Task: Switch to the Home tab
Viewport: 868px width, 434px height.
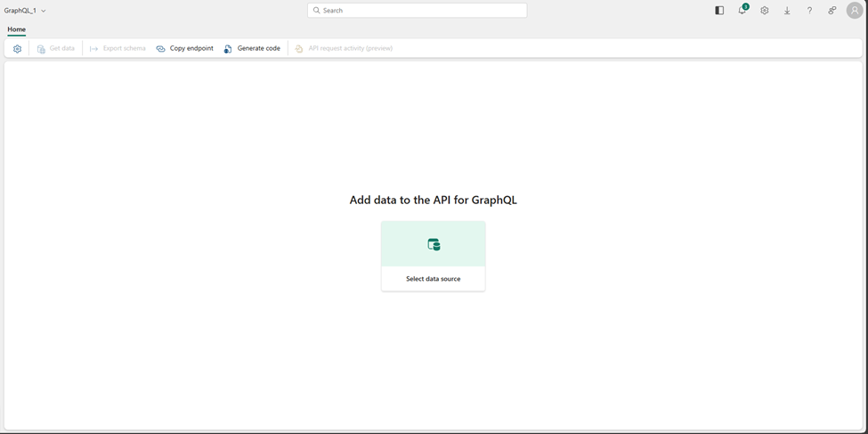Action: point(16,29)
